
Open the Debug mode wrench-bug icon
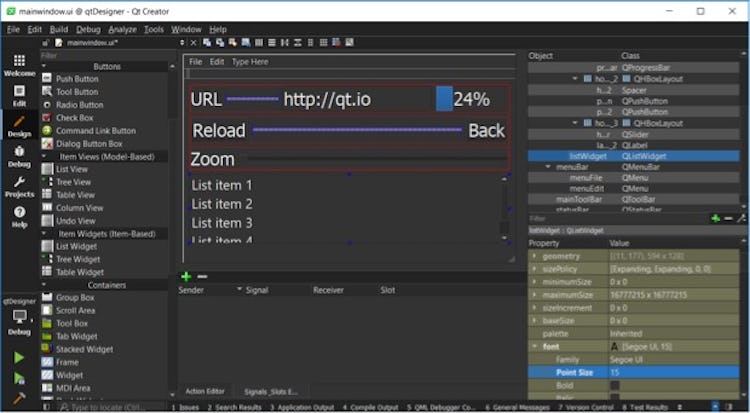click(x=19, y=156)
